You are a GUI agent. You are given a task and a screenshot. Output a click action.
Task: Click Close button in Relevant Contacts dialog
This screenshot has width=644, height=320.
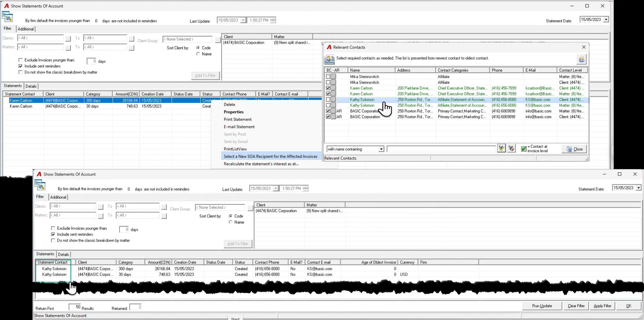pyautogui.click(x=574, y=149)
